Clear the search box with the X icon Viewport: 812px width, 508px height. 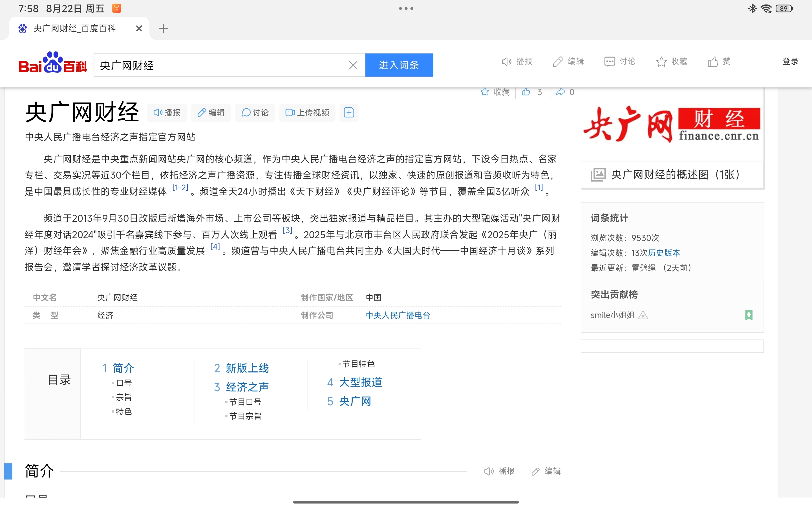(353, 65)
